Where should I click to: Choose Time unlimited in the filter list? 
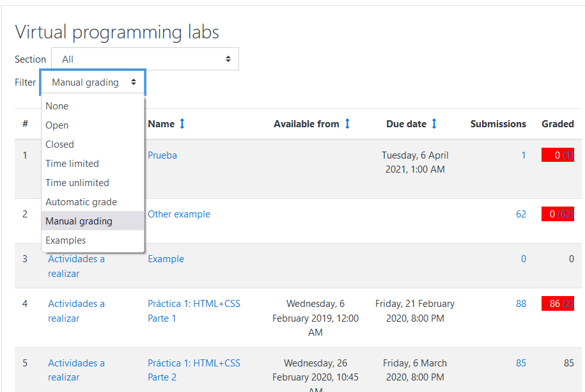click(x=77, y=183)
